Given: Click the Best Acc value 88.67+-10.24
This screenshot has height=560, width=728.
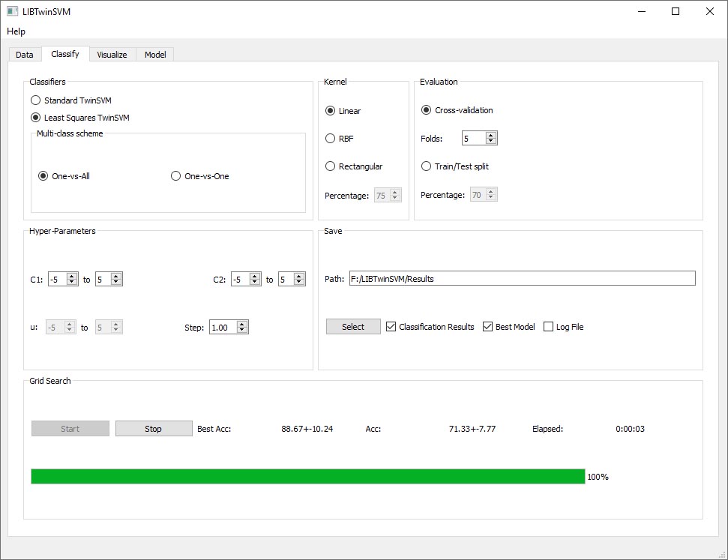Looking at the screenshot, I should point(307,429).
